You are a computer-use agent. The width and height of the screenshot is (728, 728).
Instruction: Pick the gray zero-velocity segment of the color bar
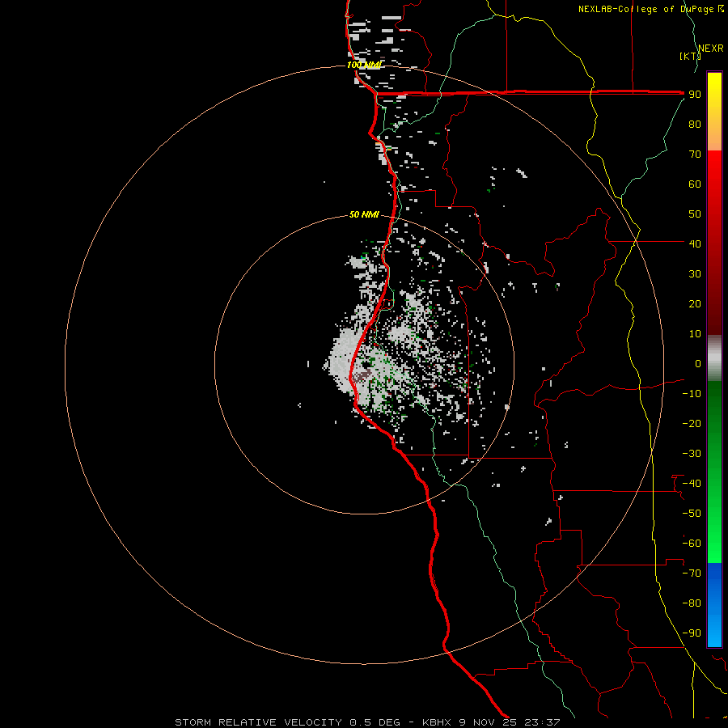click(x=714, y=358)
